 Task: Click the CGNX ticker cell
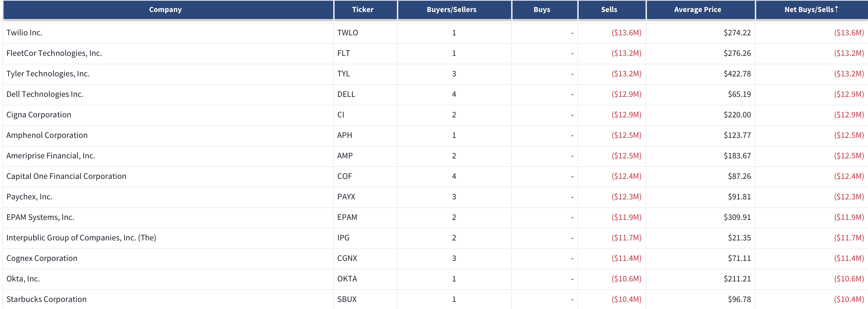click(365, 258)
